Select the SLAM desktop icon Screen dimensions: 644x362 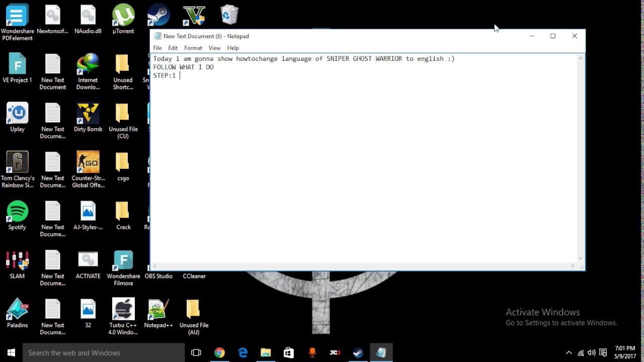click(x=17, y=264)
